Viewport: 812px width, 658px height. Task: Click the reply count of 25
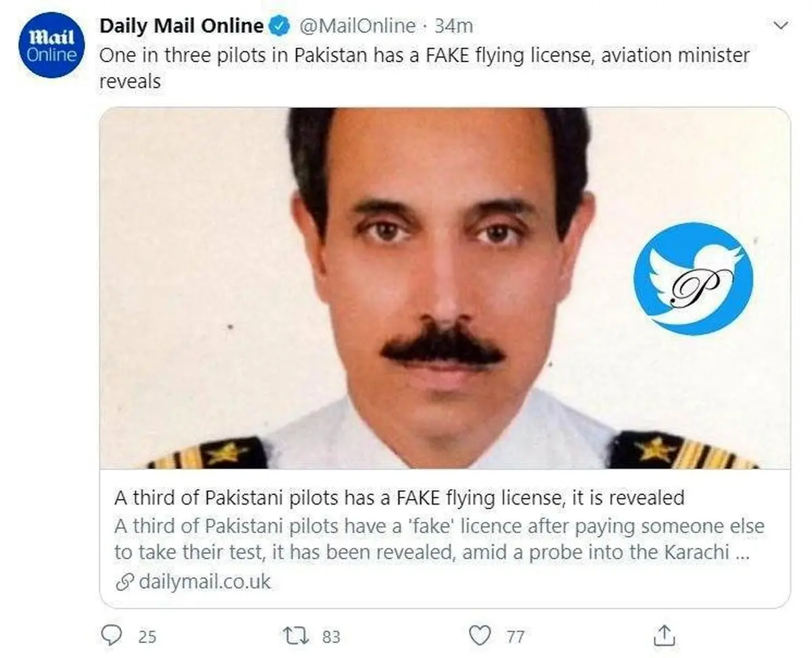coord(147,636)
